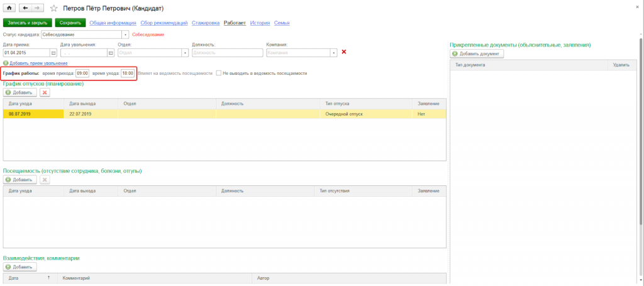The height and width of the screenshot is (286, 644).
Task: Close the candidate form
Action: click(638, 7)
